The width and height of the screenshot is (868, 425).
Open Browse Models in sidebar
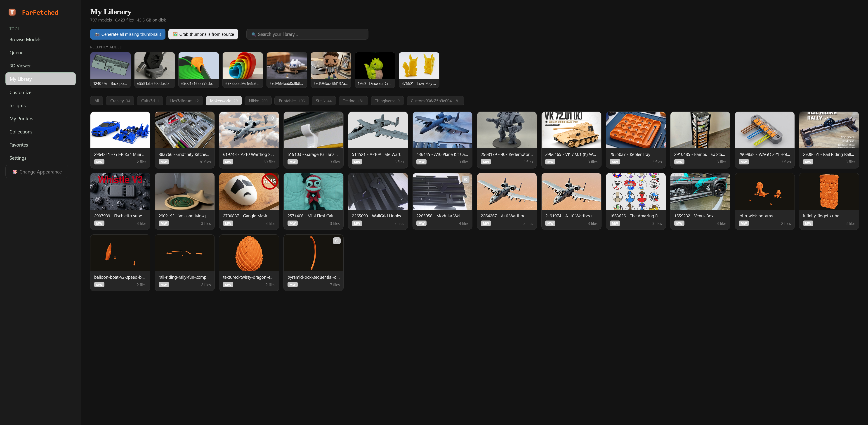40,39
